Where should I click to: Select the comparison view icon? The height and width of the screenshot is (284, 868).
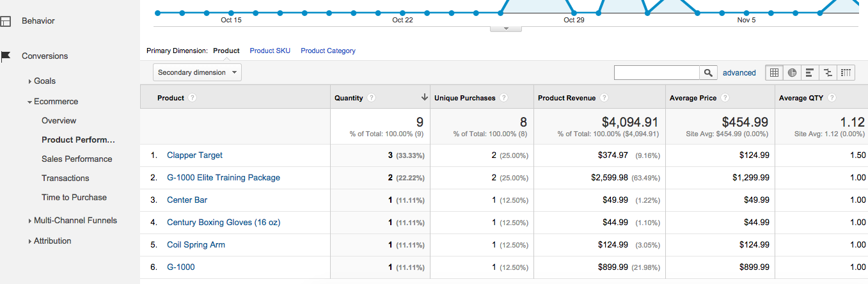click(x=828, y=73)
